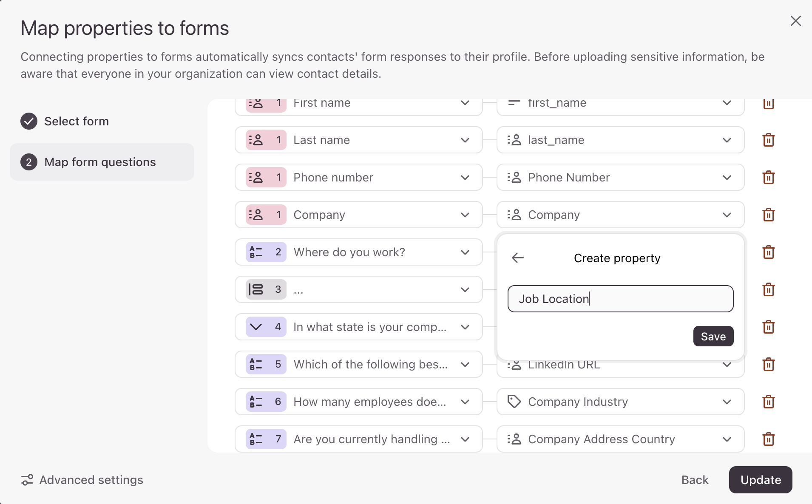Save the new Job Location property
The width and height of the screenshot is (812, 504).
pos(713,336)
